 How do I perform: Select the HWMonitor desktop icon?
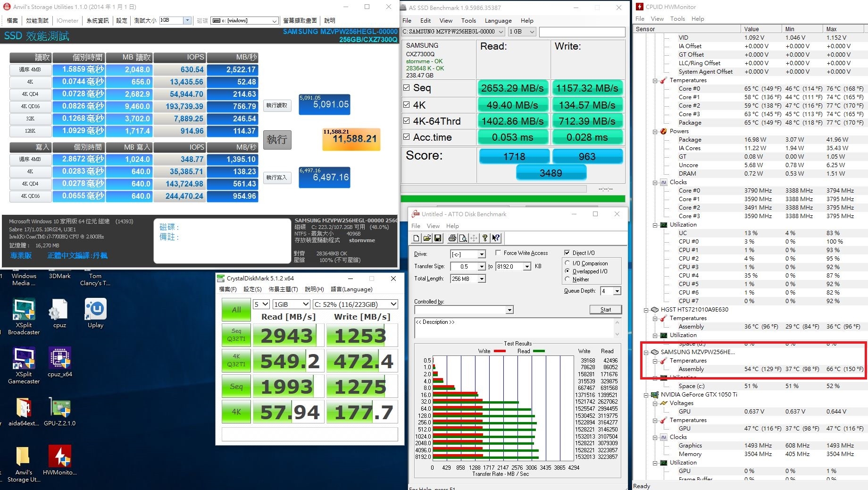pyautogui.click(x=59, y=461)
